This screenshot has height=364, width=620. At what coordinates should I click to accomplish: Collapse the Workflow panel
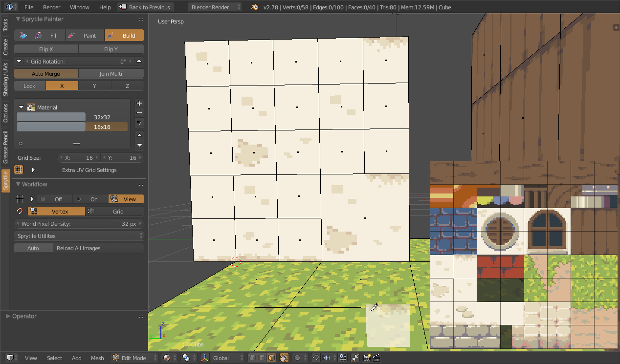[x=18, y=184]
